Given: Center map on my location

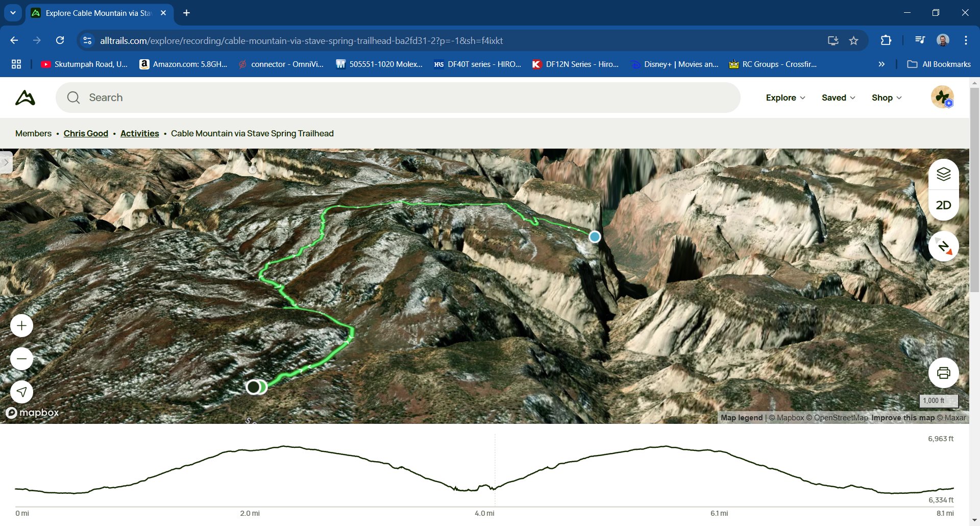Looking at the screenshot, I should pos(22,392).
